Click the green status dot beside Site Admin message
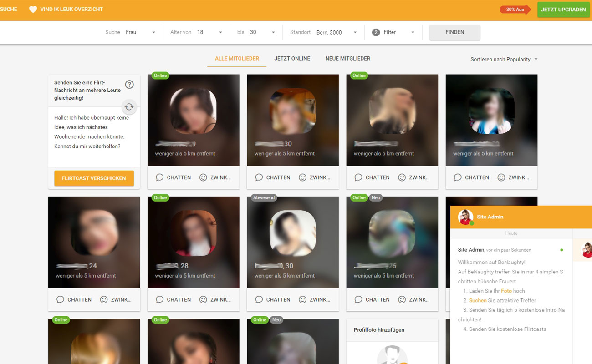The image size is (592, 364). click(x=561, y=250)
